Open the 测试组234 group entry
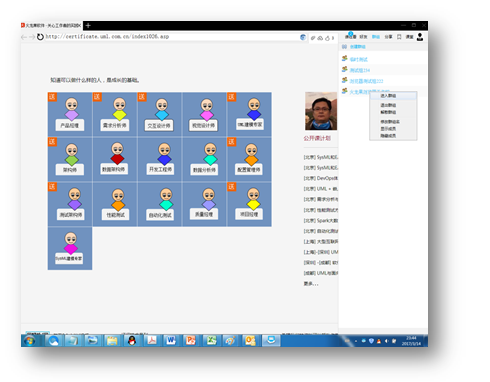This screenshot has width=490, height=382. (x=359, y=70)
